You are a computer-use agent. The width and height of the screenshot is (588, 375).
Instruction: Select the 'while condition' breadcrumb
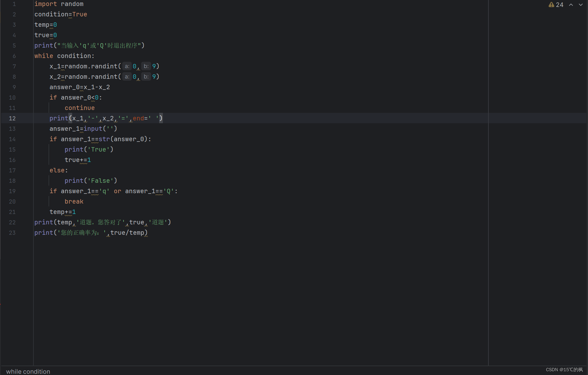(28, 372)
